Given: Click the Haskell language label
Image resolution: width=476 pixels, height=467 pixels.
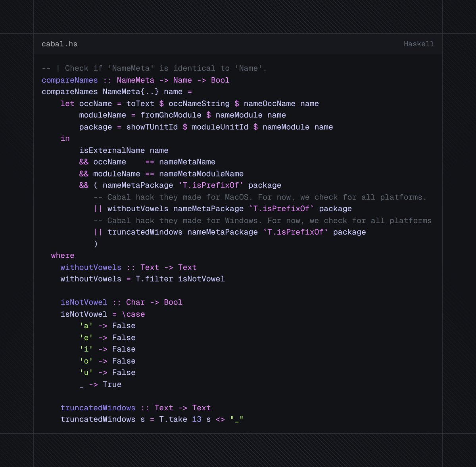Looking at the screenshot, I should tap(419, 44).
